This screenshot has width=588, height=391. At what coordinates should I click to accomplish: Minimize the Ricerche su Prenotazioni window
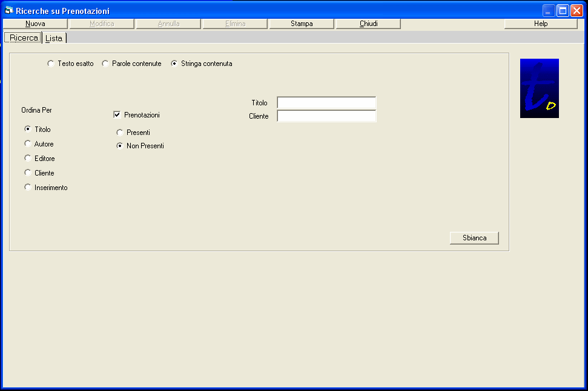(548, 11)
